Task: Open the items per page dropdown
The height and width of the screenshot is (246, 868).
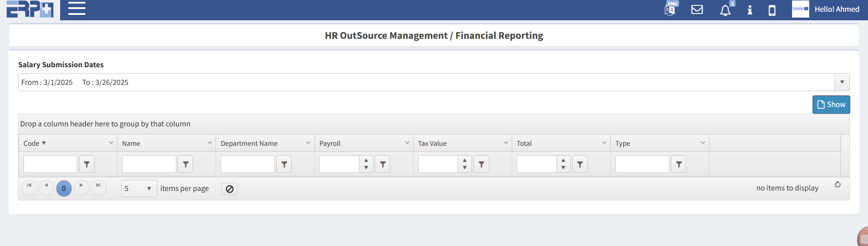Action: click(x=149, y=189)
